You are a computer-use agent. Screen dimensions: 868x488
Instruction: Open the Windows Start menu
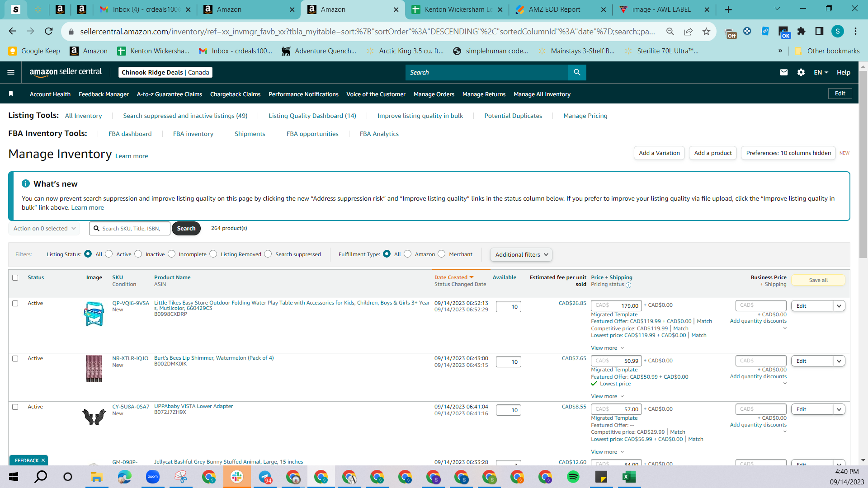click(14, 477)
